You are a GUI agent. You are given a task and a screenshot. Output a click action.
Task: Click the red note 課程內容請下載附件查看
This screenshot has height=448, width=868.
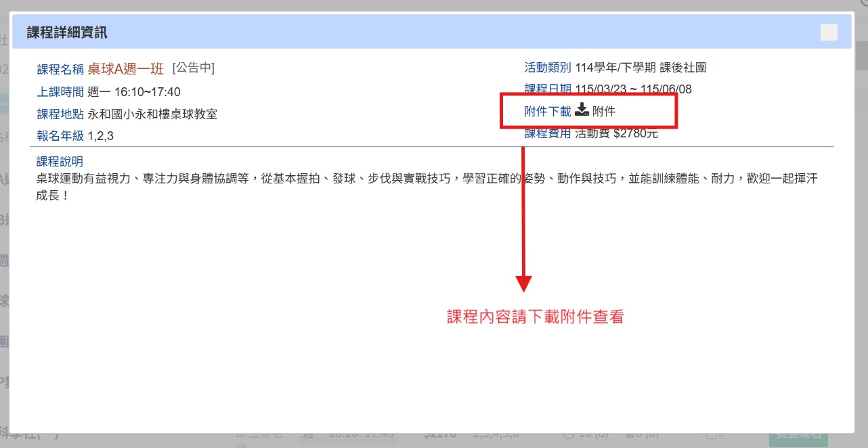click(535, 317)
